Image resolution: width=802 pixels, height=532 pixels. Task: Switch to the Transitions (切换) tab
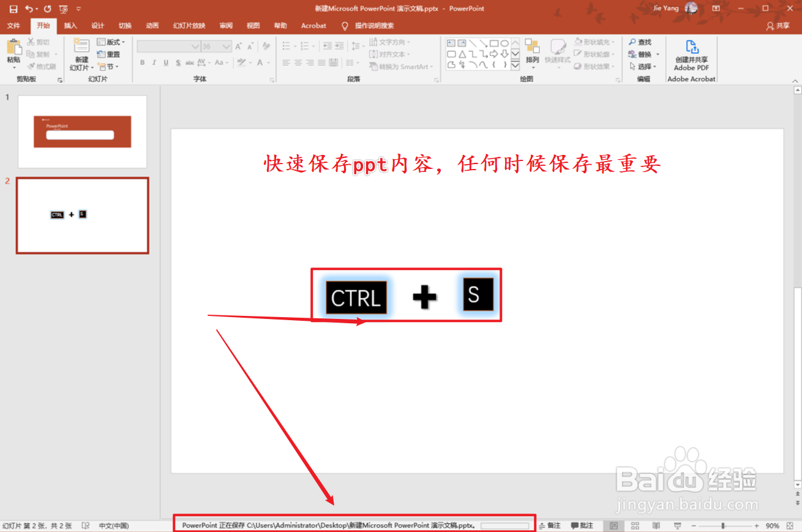pos(125,26)
